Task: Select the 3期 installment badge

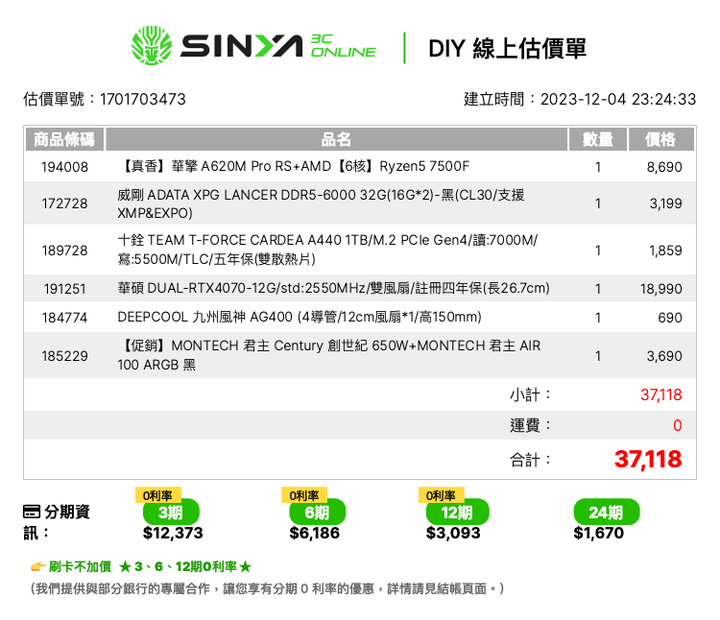Action: tap(171, 512)
